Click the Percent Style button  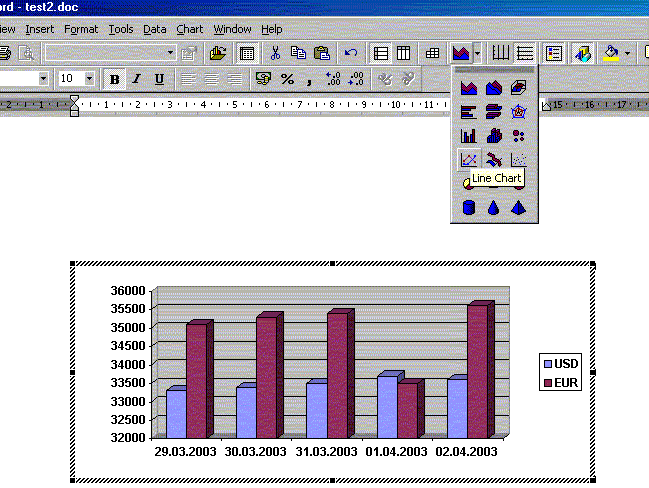(287, 79)
